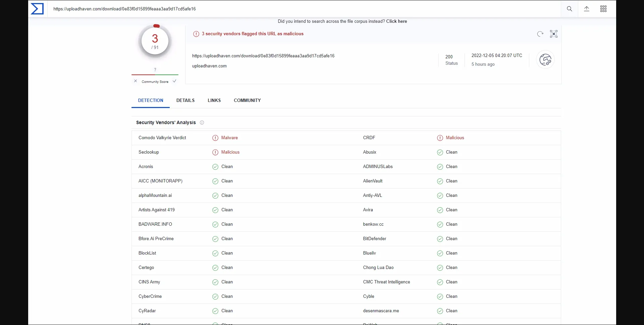Click the upload file icon

[586, 9]
